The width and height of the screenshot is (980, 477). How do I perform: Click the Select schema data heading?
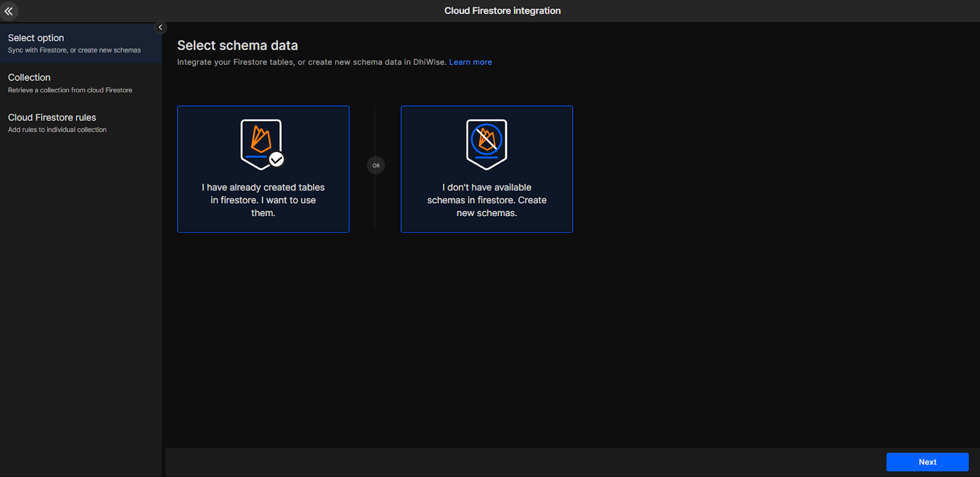[238, 45]
